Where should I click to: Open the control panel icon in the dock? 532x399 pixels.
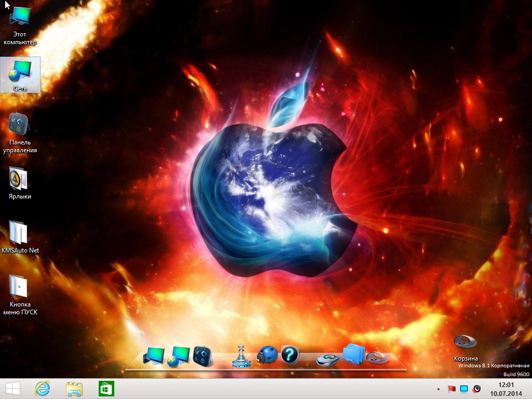[203, 356]
